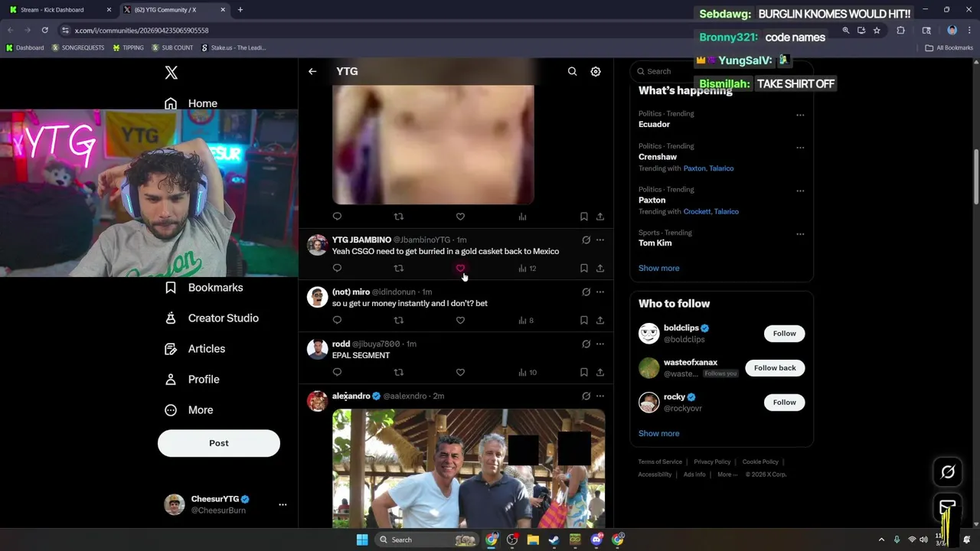Open more options for Ecuador trend
This screenshot has width=980, height=551.
[800, 115]
